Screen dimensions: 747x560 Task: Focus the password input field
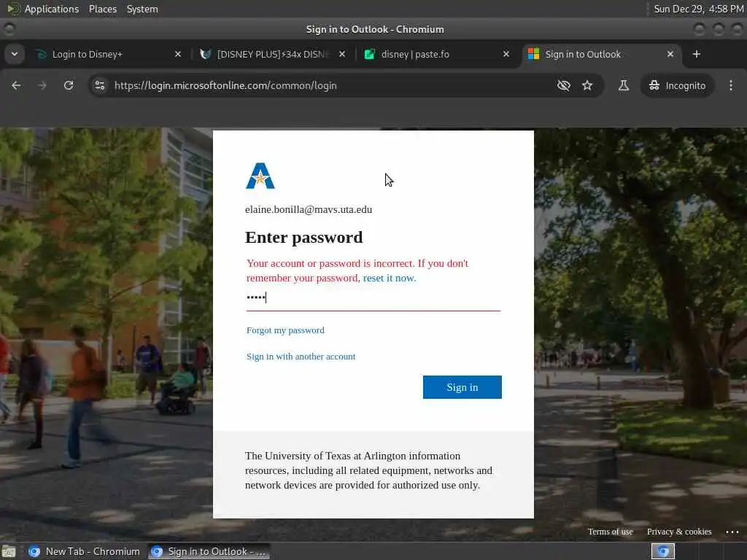tap(373, 297)
